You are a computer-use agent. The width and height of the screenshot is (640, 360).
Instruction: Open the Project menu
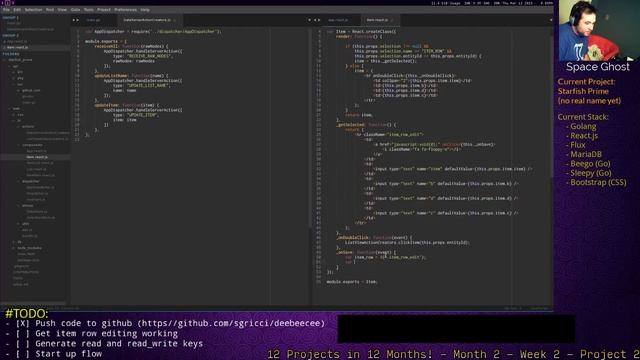tap(104, 9)
